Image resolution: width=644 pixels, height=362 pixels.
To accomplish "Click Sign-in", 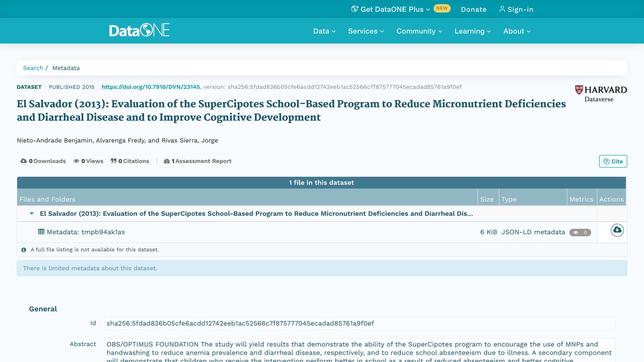I will (x=516, y=9).
